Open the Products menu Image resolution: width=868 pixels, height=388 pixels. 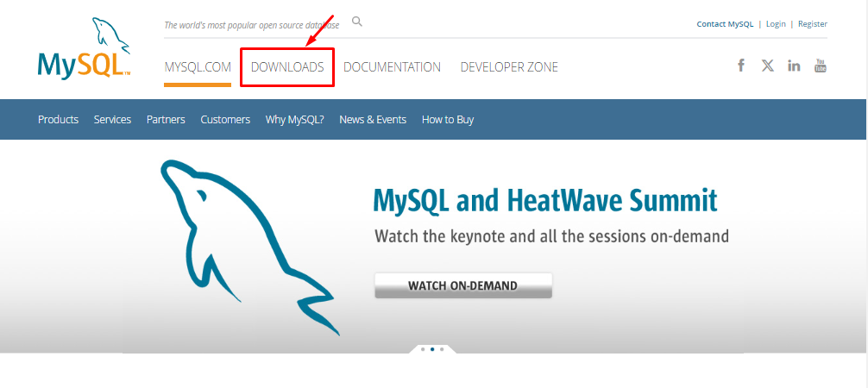(58, 120)
